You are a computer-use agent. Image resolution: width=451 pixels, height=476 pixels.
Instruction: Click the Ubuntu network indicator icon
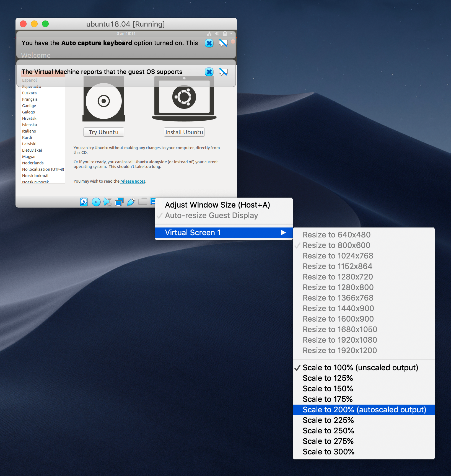point(209,33)
